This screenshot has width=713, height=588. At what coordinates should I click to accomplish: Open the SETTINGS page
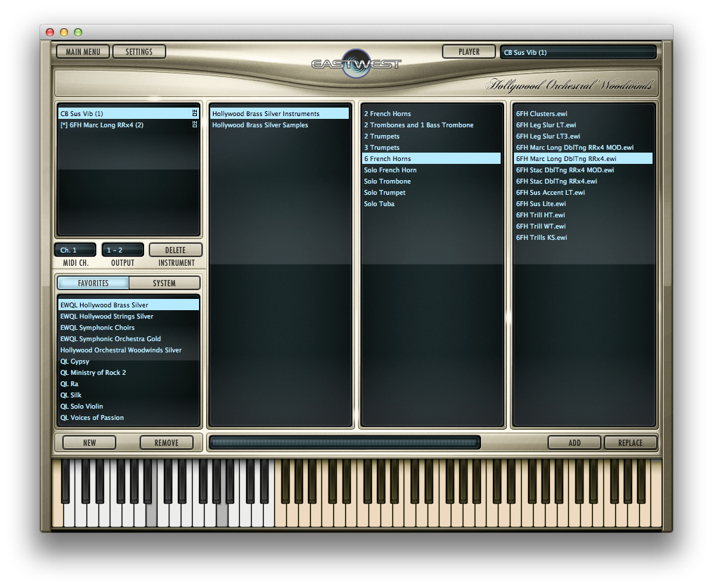coord(139,51)
